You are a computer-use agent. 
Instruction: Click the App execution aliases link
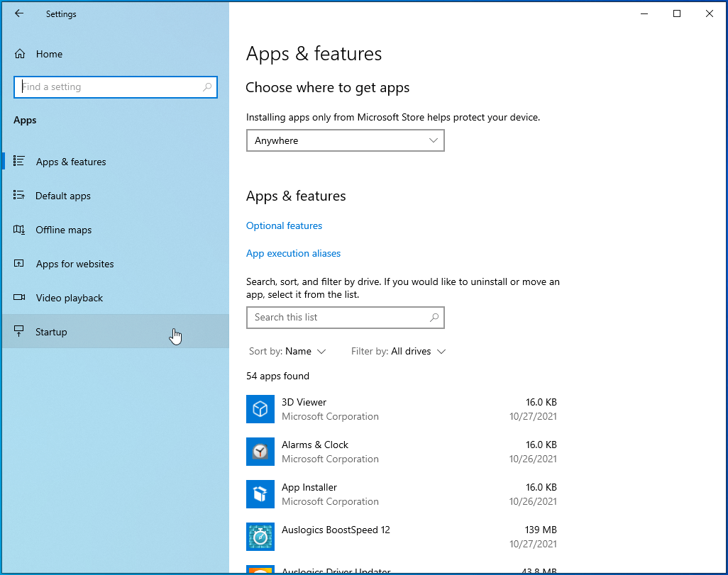tap(293, 253)
